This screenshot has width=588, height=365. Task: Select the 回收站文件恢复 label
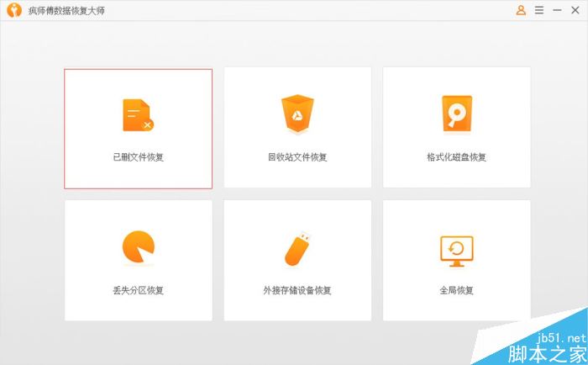(x=297, y=157)
